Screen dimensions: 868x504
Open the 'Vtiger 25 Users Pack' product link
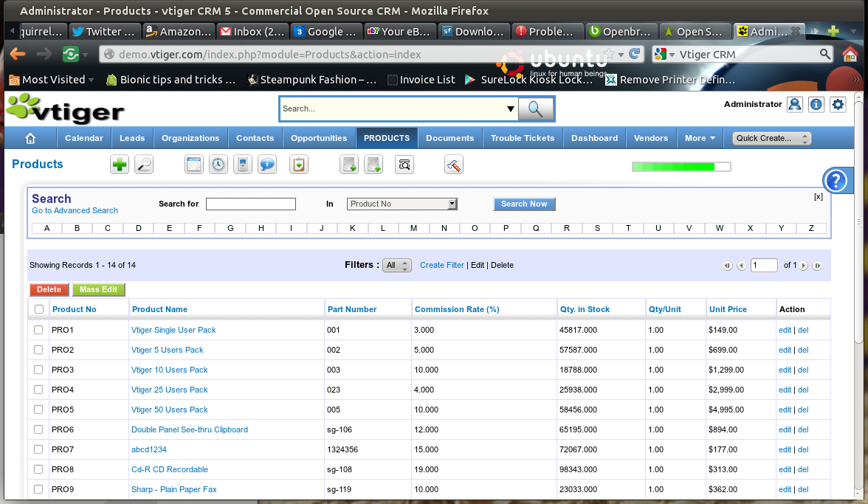170,390
